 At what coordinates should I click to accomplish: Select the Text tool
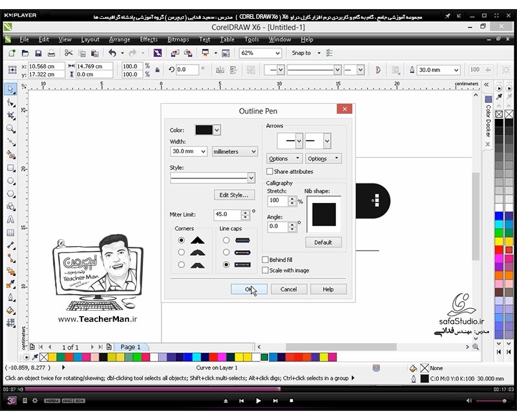(x=10, y=220)
